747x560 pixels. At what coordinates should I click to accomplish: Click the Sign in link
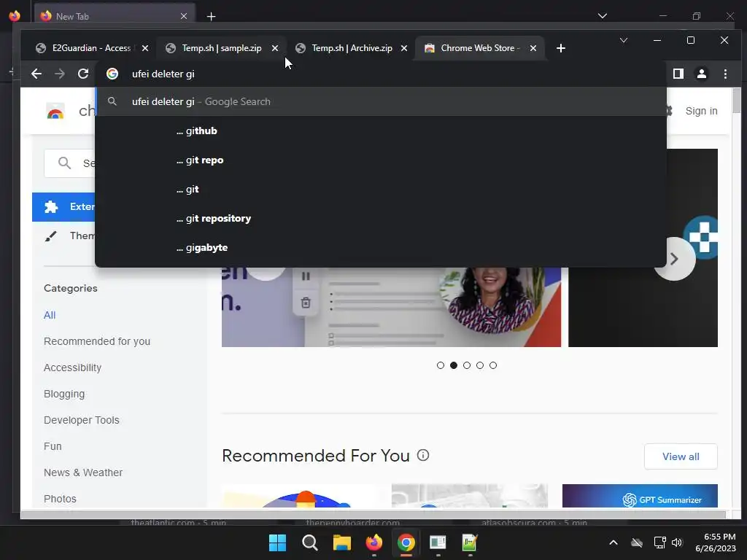pyautogui.click(x=701, y=111)
